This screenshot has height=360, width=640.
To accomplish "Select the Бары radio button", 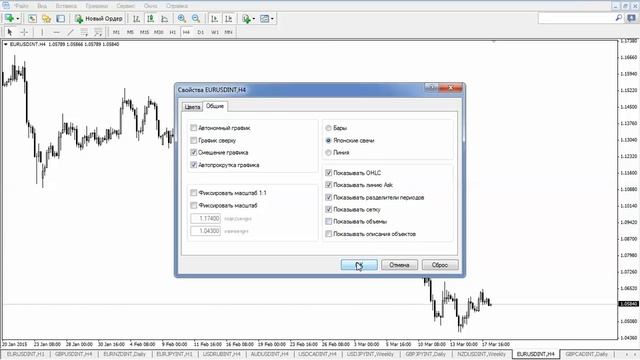I will click(x=328, y=128).
